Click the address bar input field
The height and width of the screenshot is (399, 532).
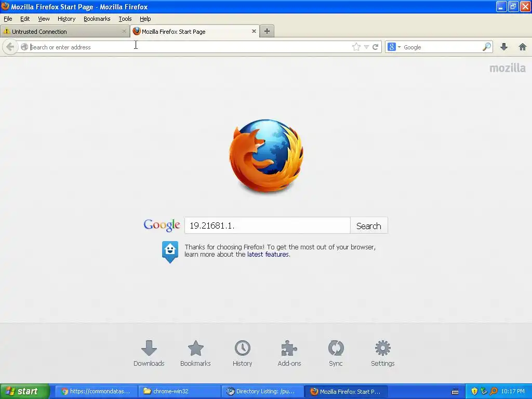coord(190,47)
